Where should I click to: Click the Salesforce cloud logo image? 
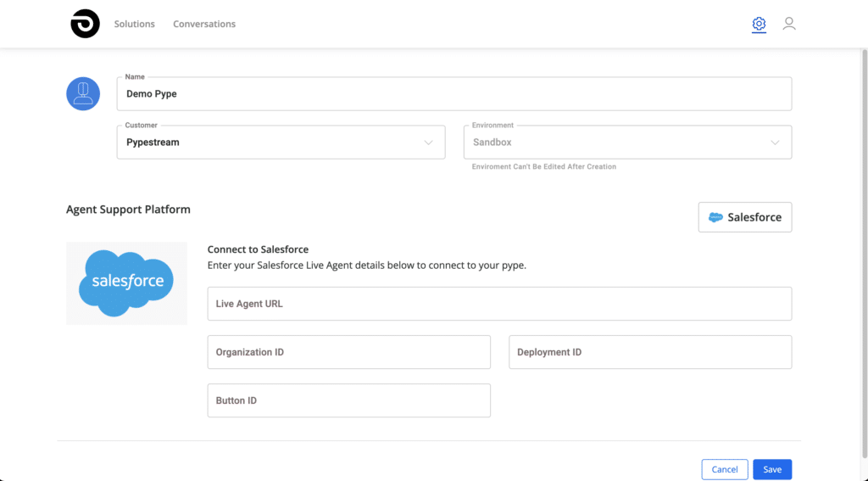(126, 283)
